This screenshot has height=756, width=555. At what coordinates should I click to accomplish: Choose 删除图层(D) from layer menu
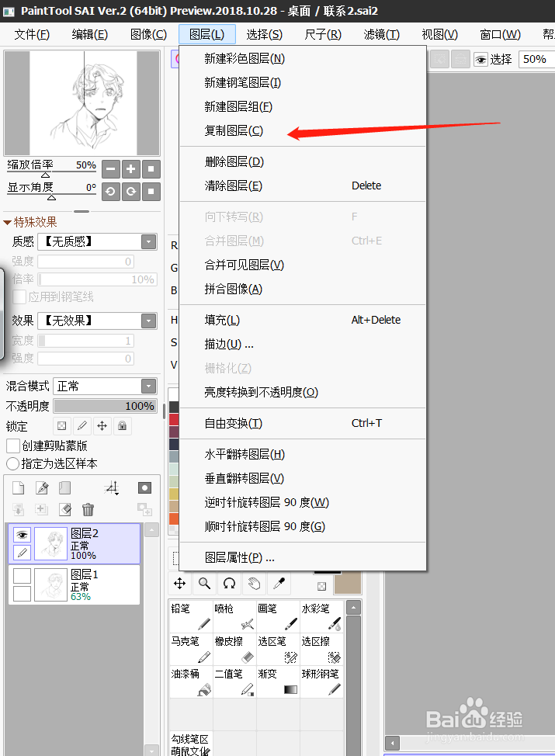pyautogui.click(x=302, y=161)
